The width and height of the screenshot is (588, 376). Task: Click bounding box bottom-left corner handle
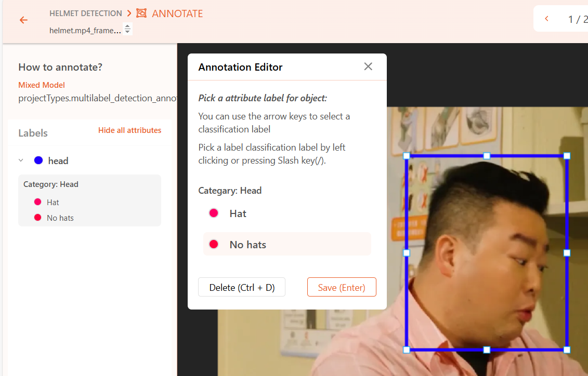pyautogui.click(x=407, y=350)
